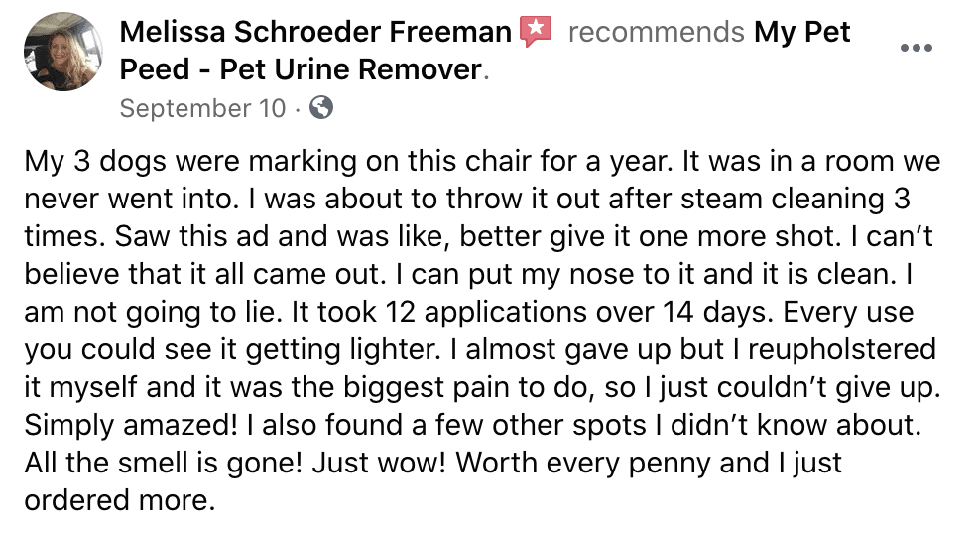
Task: Click the red recommendation star badge
Action: [x=537, y=32]
